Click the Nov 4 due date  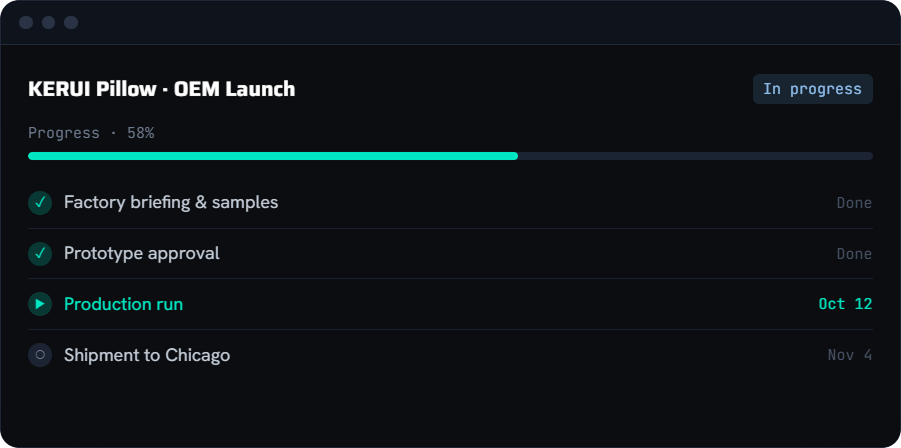click(x=850, y=355)
